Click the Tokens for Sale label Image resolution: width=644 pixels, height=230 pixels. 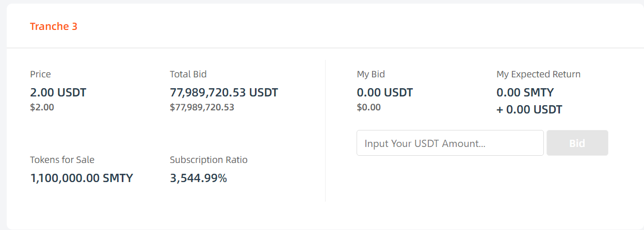(x=62, y=160)
